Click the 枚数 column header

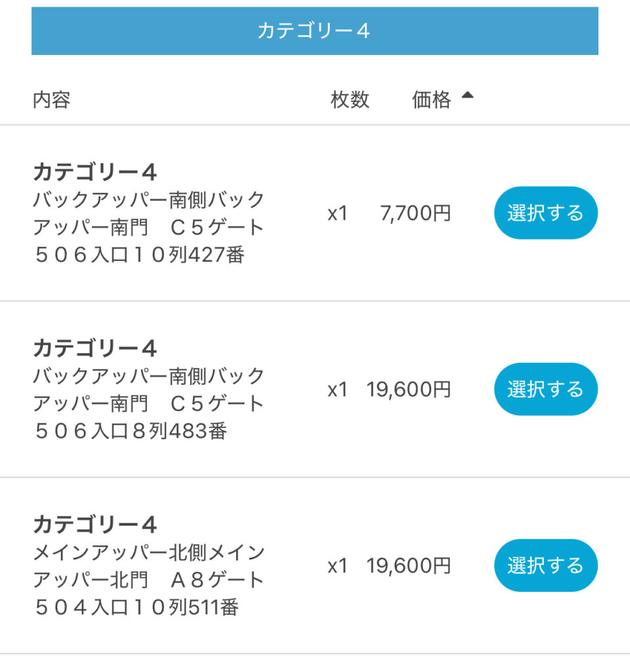[x=350, y=100]
